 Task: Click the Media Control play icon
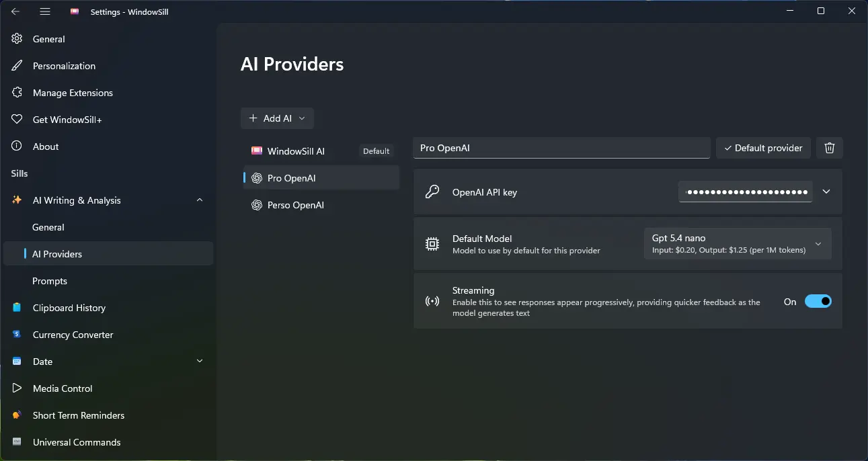coord(17,388)
